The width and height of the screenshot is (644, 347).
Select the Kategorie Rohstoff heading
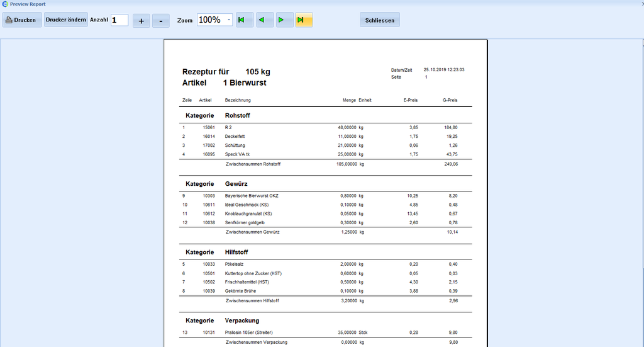point(218,115)
